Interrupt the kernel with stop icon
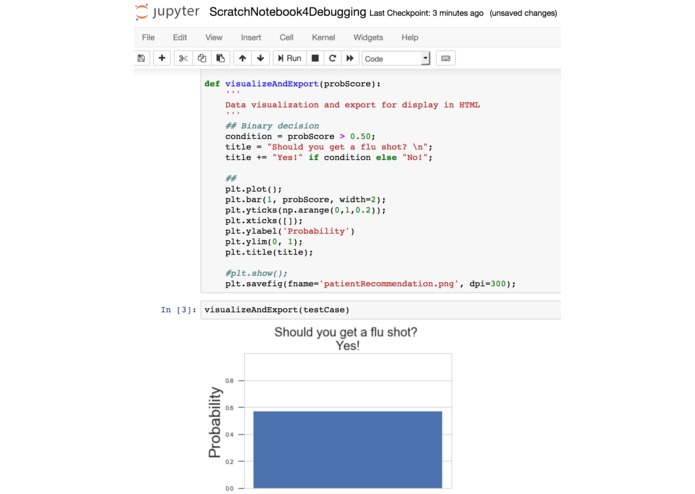Viewport: 695px width, 494px height. coord(315,58)
